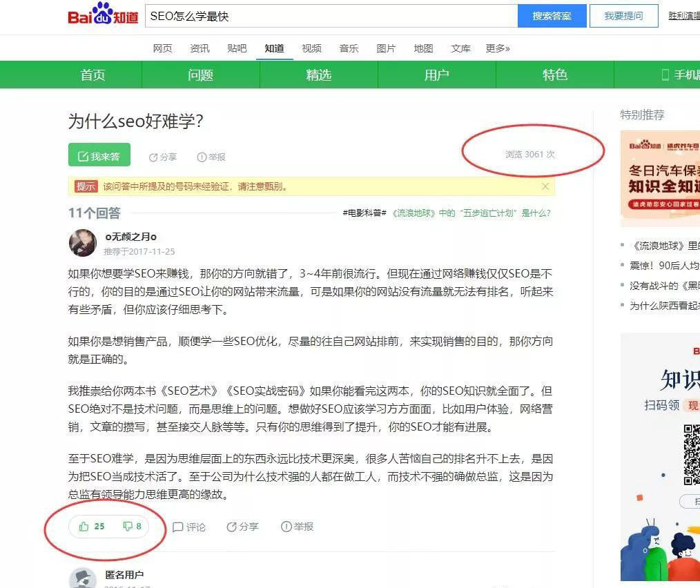The image size is (700, 588).
Task: Click the 举报 report icon below the answer
Action: pos(286,527)
